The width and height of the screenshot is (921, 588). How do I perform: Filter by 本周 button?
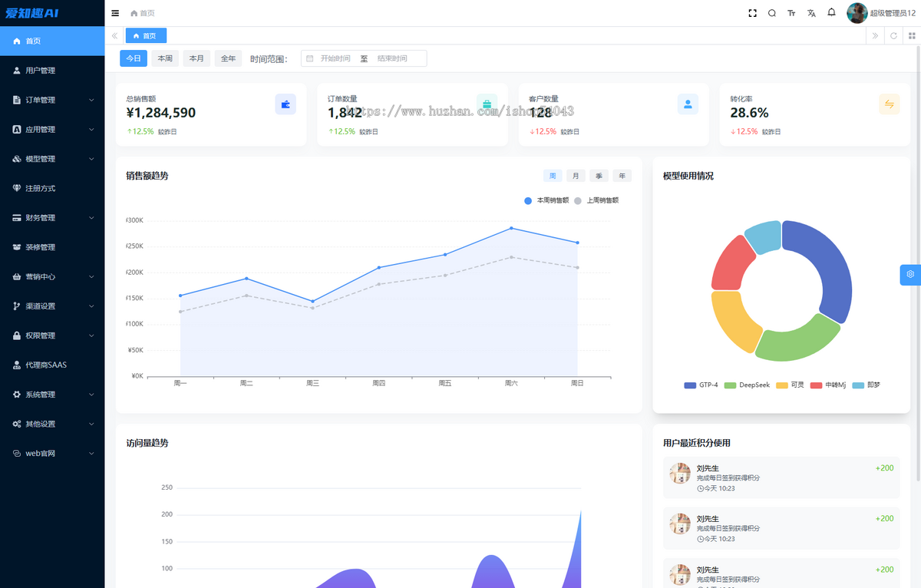point(165,58)
